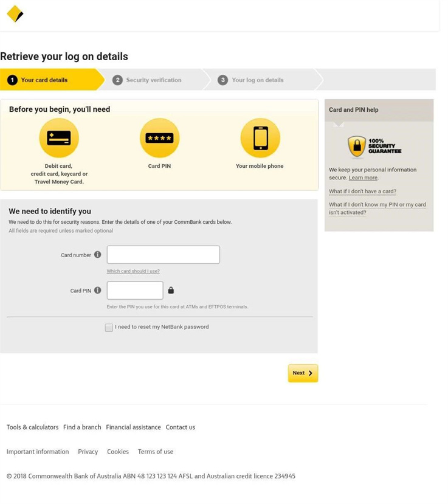Click the security guarantee shield padlock icon
The image size is (448, 504).
[x=357, y=147]
